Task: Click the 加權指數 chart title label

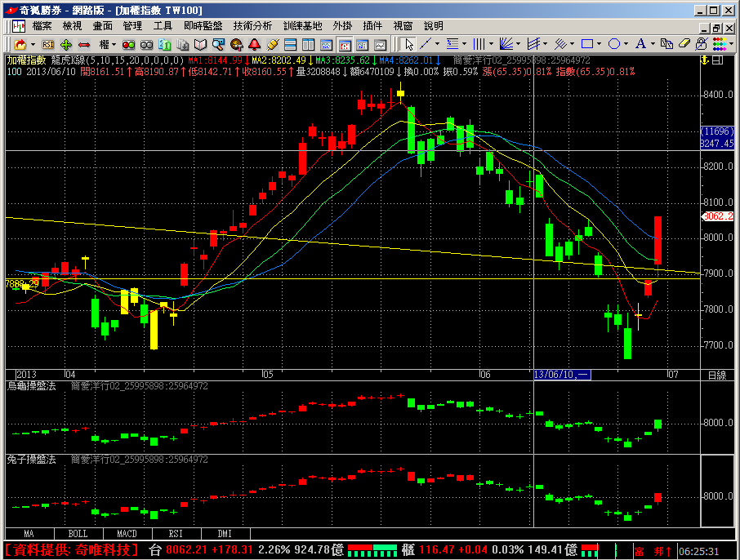Action: tap(26, 60)
